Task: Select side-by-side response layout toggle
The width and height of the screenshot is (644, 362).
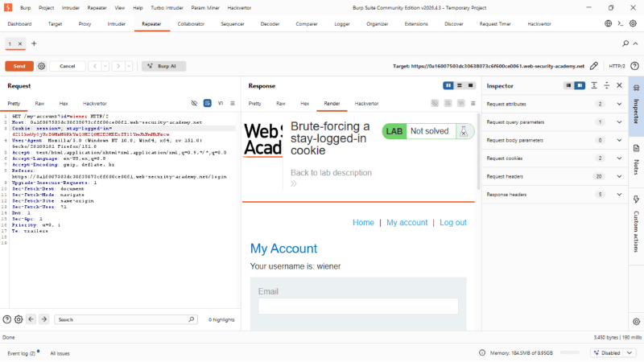Action: pyautogui.click(x=448, y=85)
